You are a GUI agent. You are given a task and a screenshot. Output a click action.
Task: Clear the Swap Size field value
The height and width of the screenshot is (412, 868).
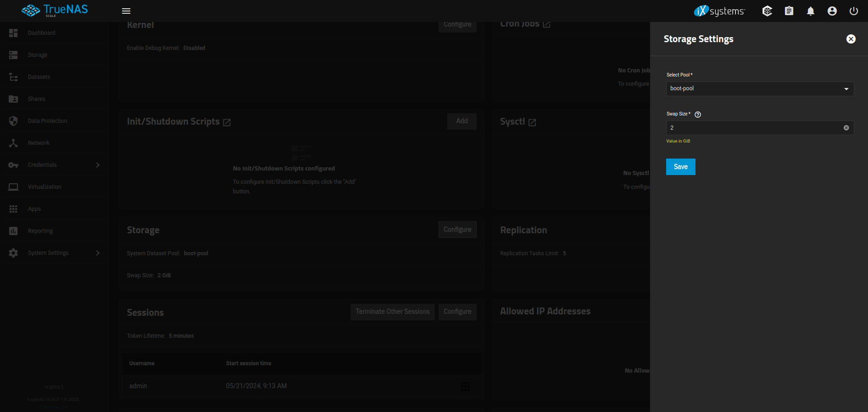(846, 128)
